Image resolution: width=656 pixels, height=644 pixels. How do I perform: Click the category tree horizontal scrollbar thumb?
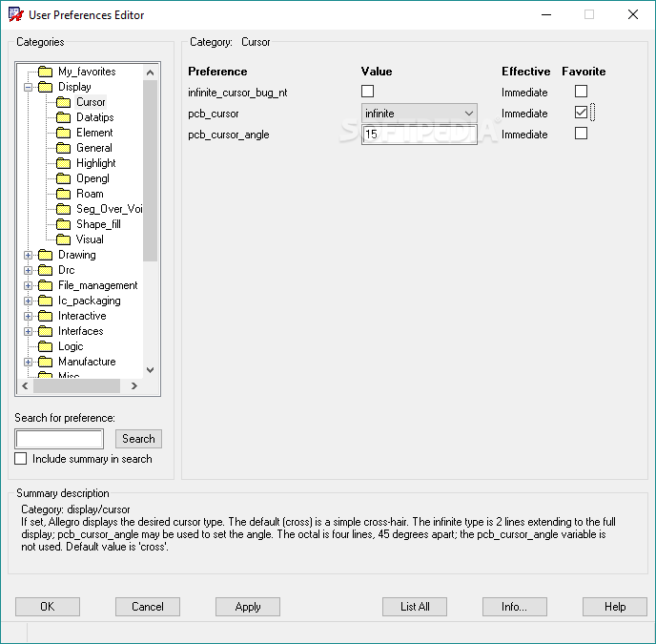click(76, 385)
